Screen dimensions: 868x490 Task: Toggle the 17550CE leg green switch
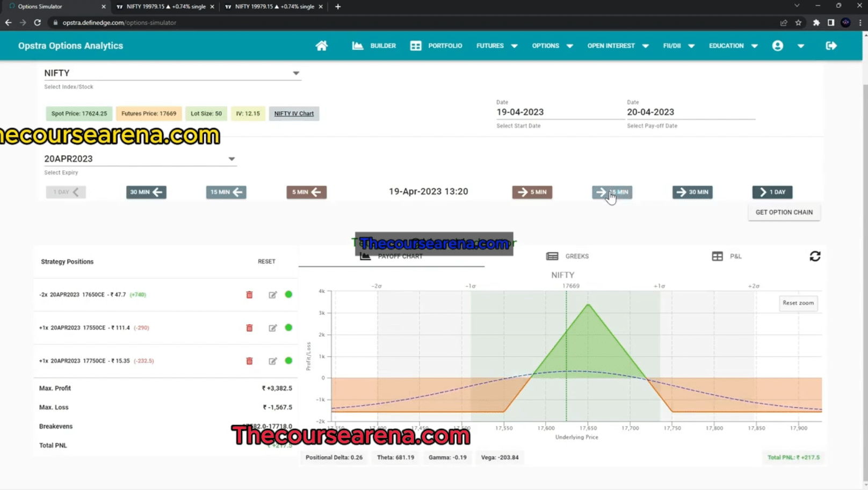pos(288,327)
